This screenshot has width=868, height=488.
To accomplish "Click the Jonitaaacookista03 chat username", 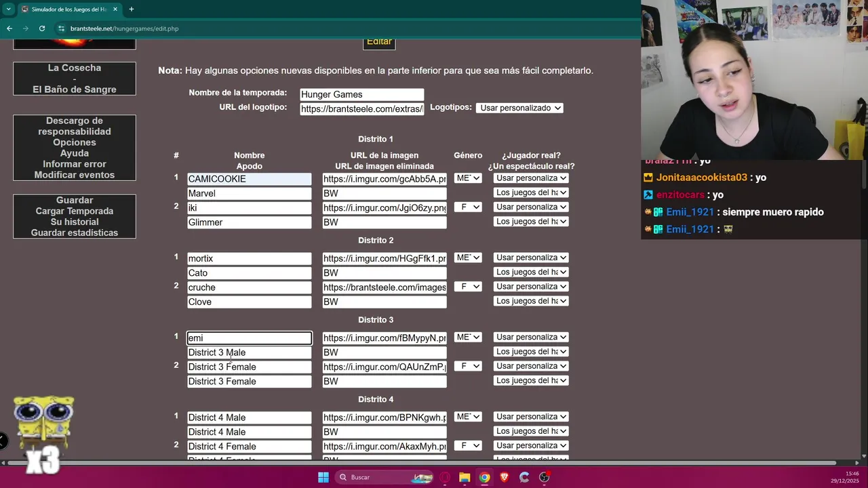I will pos(701,178).
